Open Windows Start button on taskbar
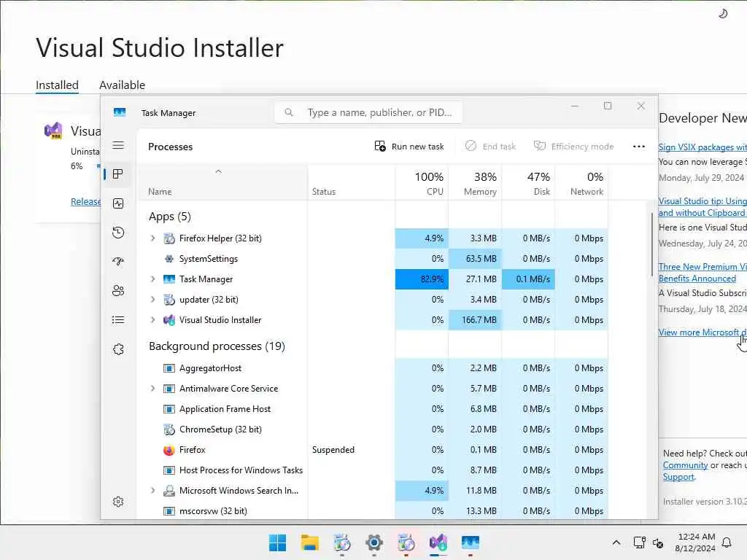This screenshot has width=747, height=560. 278,542
